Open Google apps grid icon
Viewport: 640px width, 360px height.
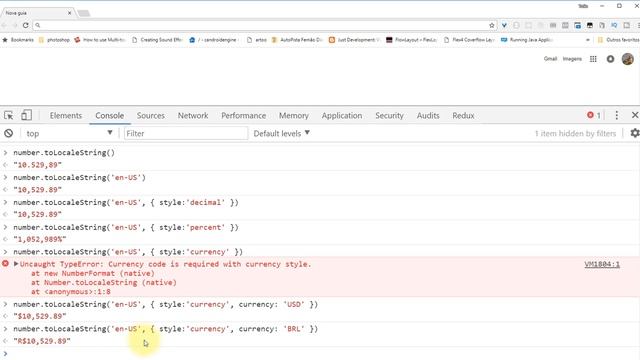(593, 59)
